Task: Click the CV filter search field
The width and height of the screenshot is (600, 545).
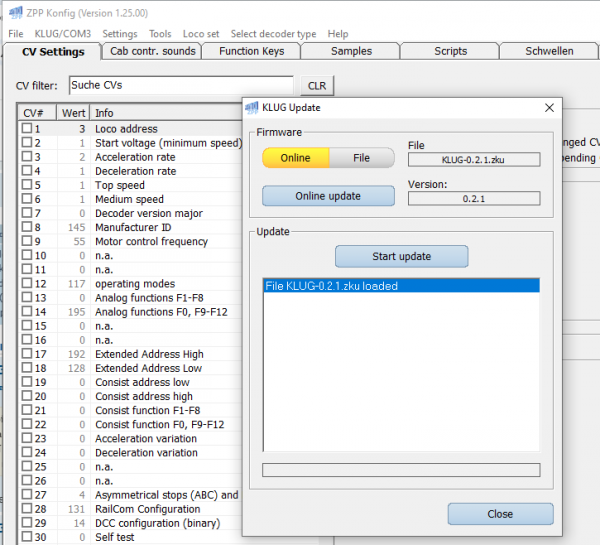Action: pyautogui.click(x=180, y=86)
